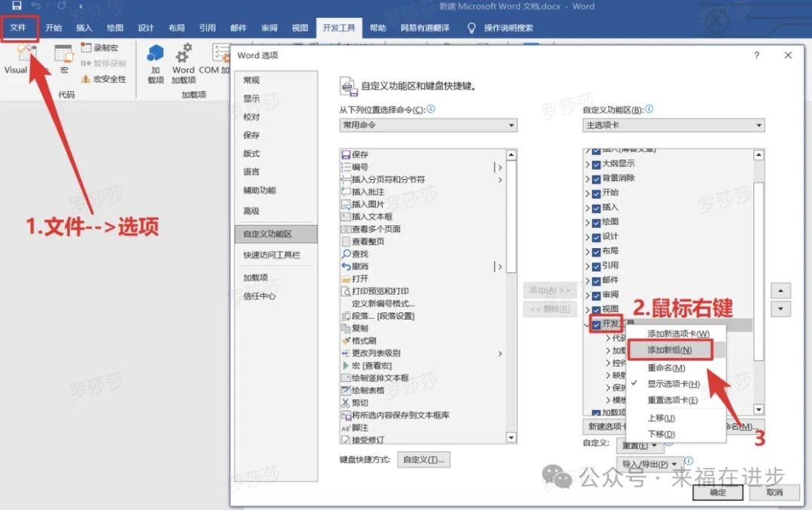Select 快速访问工具栏 category in sidebar

tap(272, 255)
